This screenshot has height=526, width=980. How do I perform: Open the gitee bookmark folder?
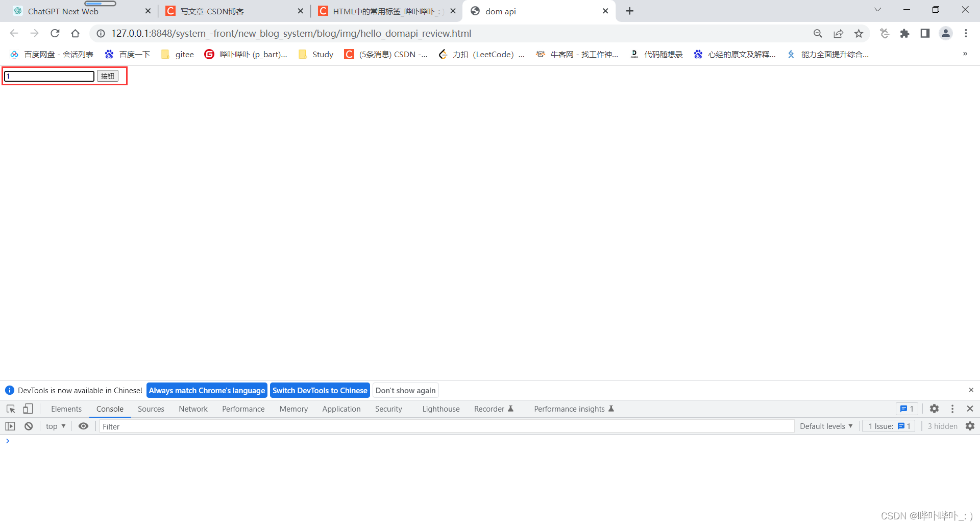(x=178, y=54)
